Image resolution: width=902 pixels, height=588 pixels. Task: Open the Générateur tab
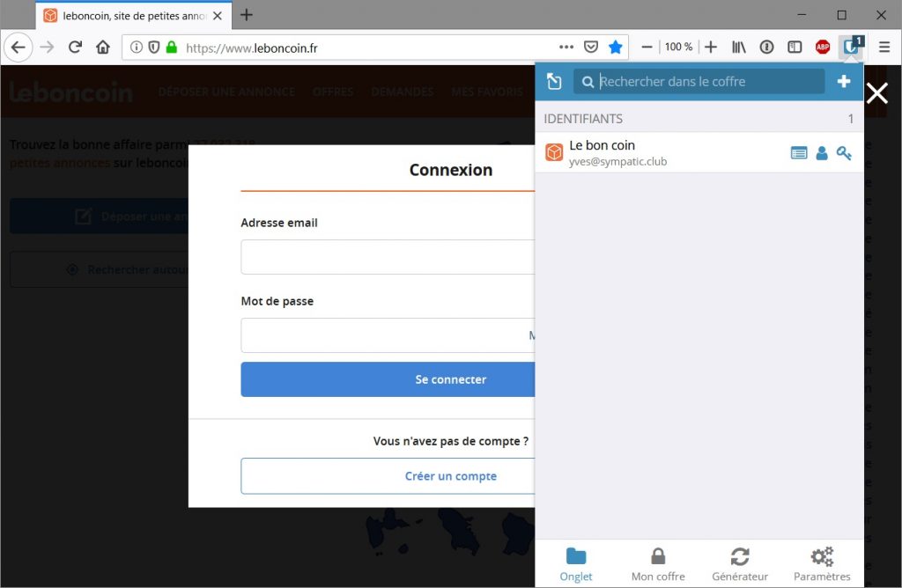click(740, 564)
